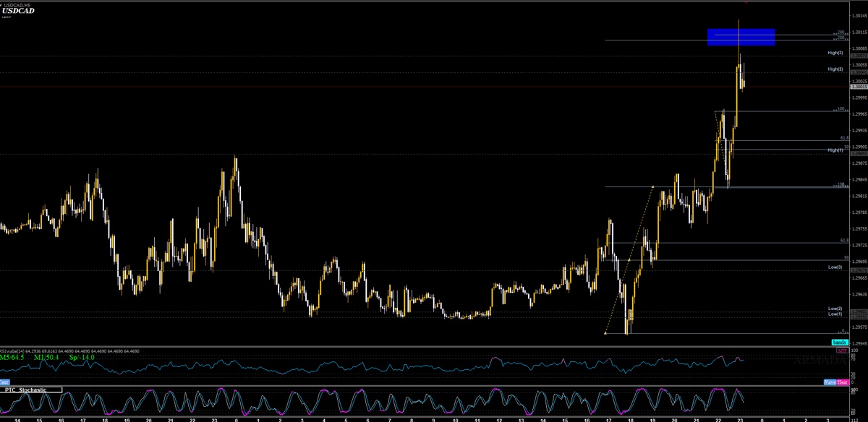This screenshot has height=422, width=868.
Task: Click the Sp/-14.0 spread reading
Action: tap(81, 357)
